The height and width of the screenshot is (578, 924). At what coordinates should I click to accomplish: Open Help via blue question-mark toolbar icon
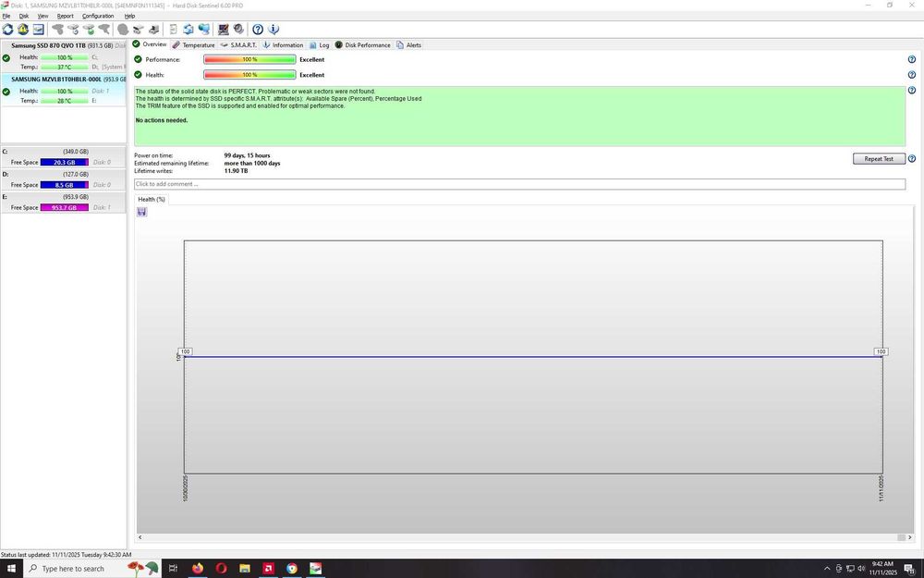point(258,29)
